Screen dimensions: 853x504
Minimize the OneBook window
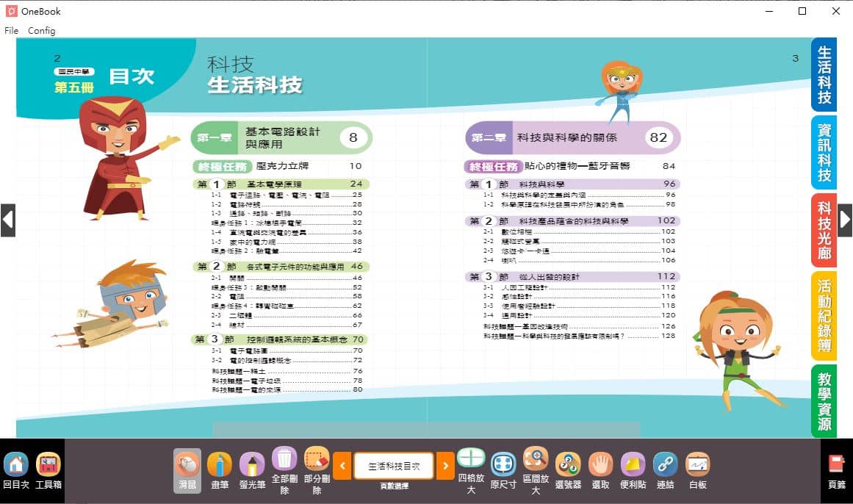coord(769,11)
